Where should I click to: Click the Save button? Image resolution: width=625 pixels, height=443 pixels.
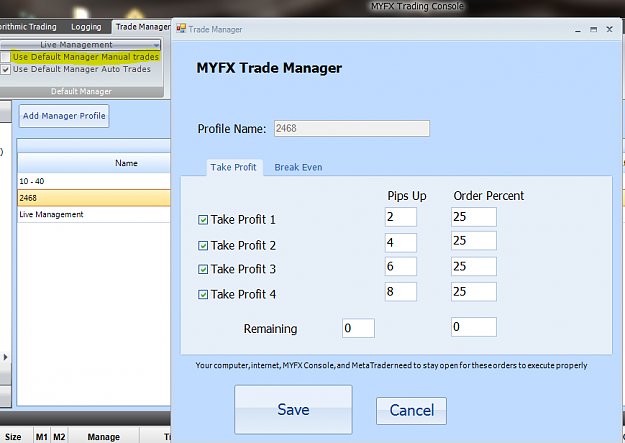293,409
